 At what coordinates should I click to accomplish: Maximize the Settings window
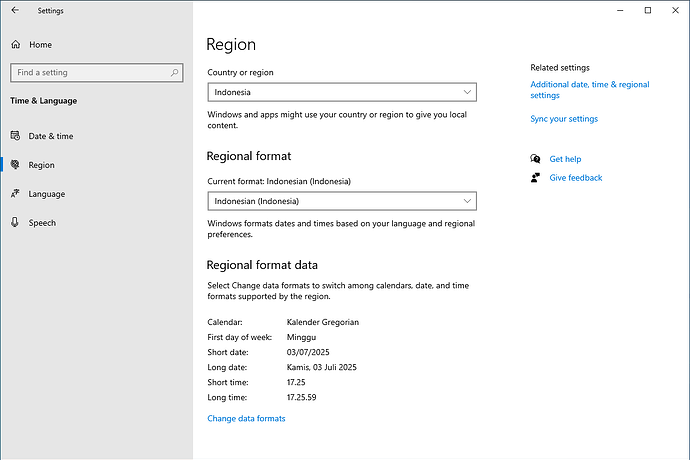point(648,10)
